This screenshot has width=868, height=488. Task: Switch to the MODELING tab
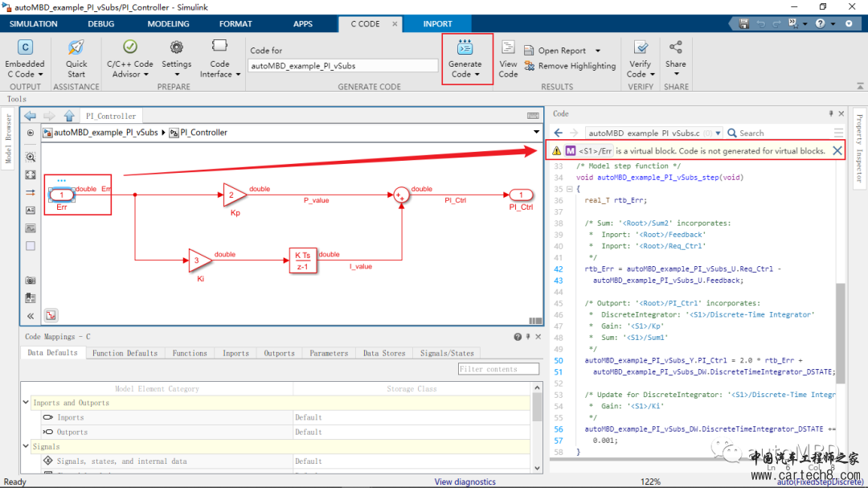click(x=168, y=24)
